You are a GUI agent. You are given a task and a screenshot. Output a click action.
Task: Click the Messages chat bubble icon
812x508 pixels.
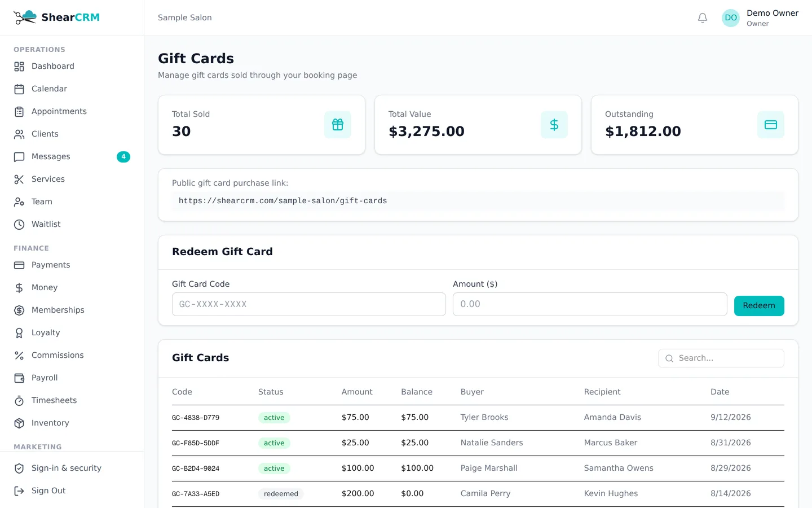19,157
